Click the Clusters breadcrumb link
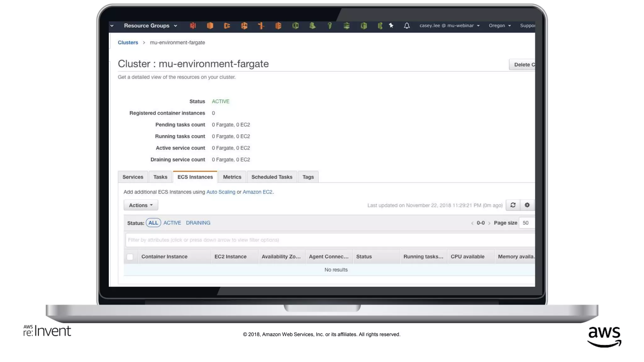 point(128,42)
